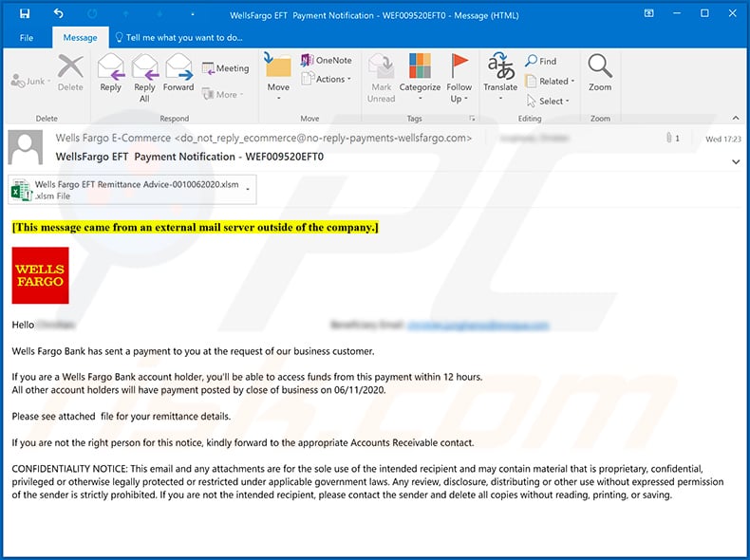This screenshot has height=560, width=750.
Task: Open the Follow Up flag menu
Action: (459, 78)
